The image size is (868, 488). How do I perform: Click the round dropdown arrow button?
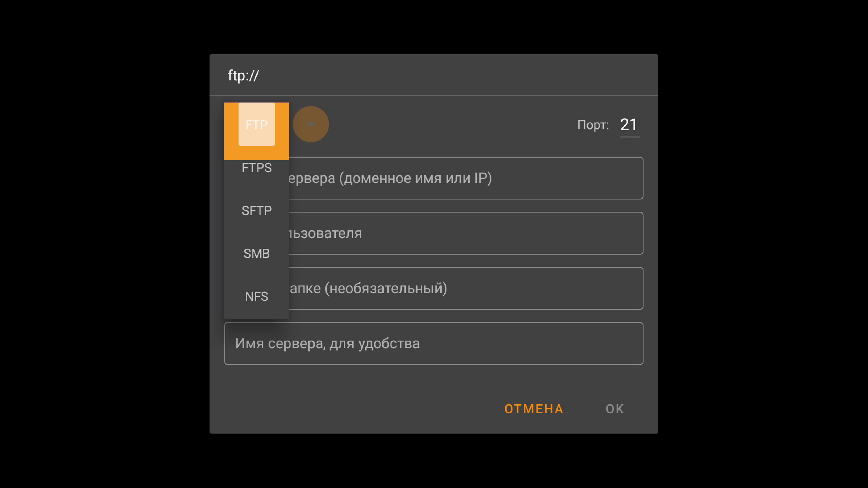311,124
